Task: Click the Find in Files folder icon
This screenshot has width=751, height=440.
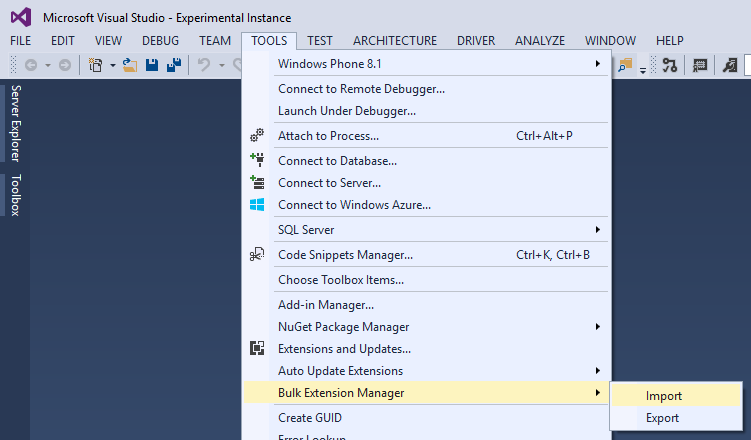Action: coord(625,65)
